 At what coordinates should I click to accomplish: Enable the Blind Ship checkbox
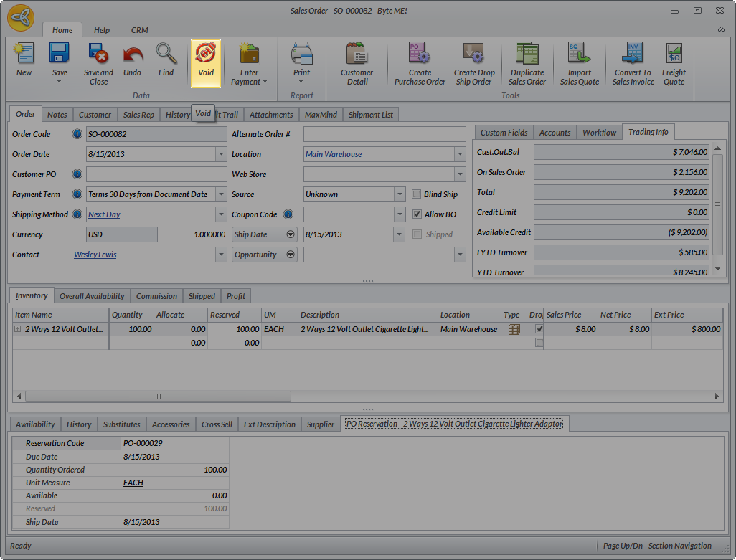417,194
